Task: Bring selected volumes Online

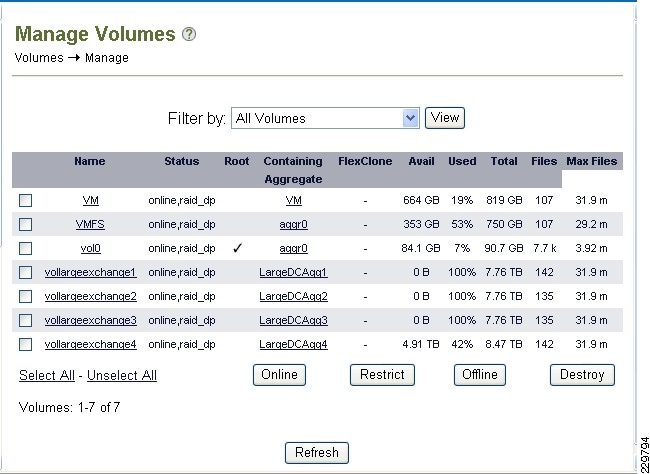Action: coord(279,375)
